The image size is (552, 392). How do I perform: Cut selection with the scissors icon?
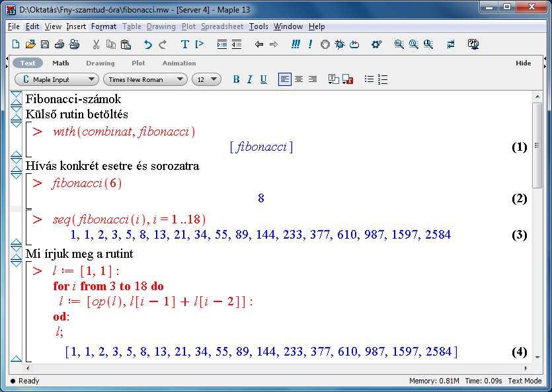[96, 44]
